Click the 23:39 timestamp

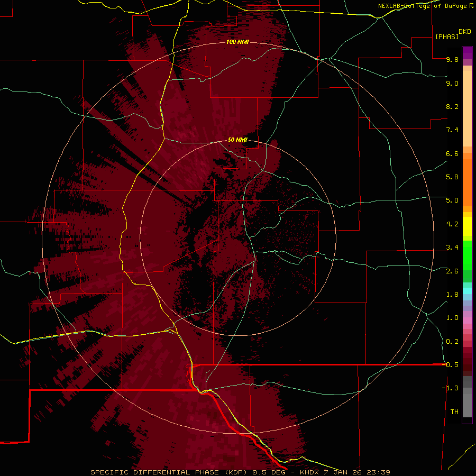(379, 472)
